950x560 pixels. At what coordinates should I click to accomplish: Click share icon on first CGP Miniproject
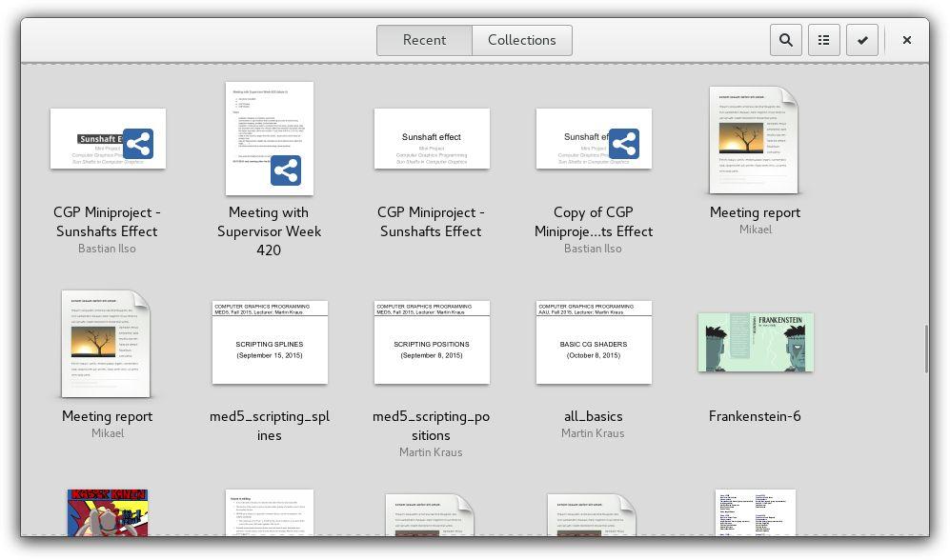tap(138, 144)
